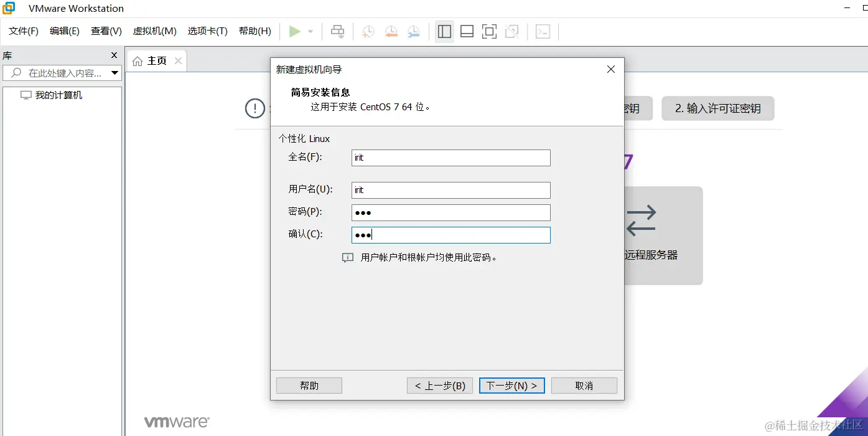
Task: Click the 密码(P) input field
Action: coord(451,212)
